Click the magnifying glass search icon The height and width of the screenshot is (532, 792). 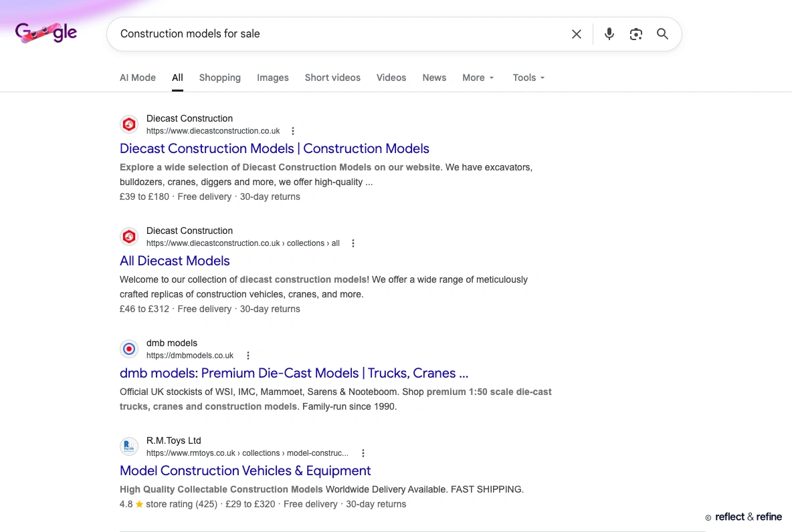click(662, 33)
